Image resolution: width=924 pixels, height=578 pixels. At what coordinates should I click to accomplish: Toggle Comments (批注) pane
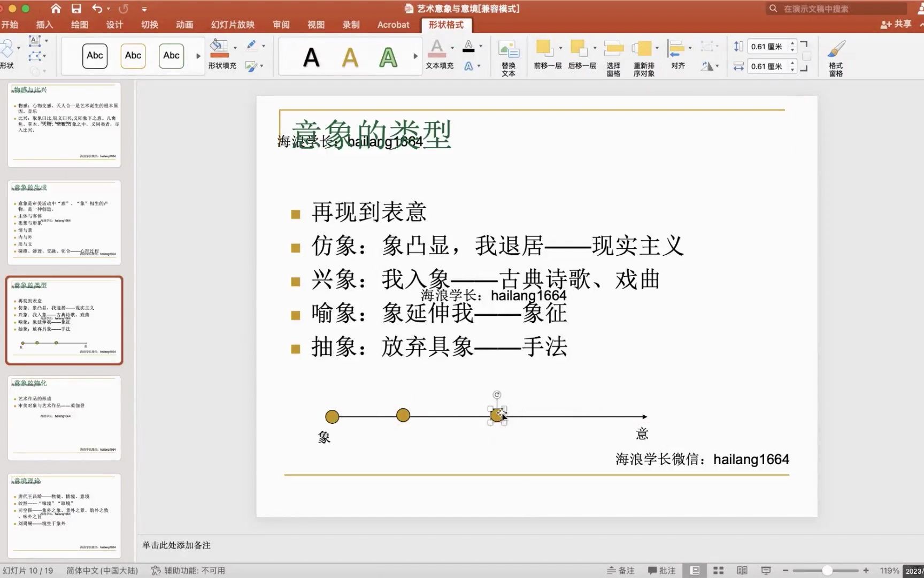(x=661, y=571)
